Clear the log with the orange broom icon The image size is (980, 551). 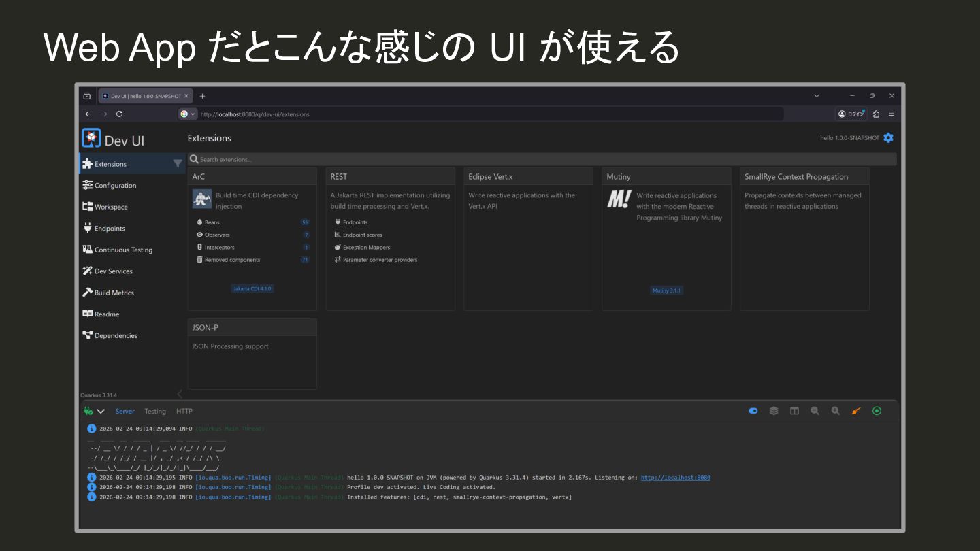click(x=856, y=411)
